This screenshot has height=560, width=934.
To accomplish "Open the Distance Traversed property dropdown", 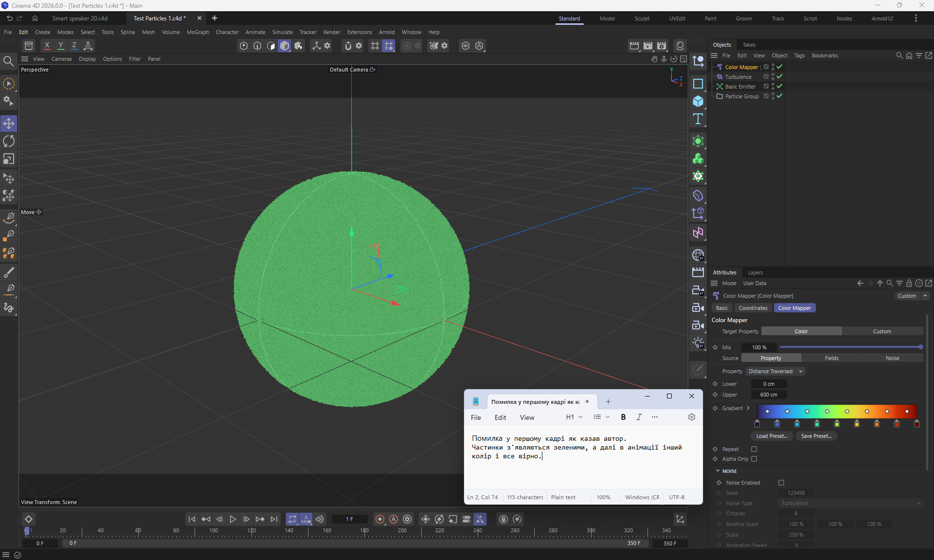I will click(x=775, y=371).
